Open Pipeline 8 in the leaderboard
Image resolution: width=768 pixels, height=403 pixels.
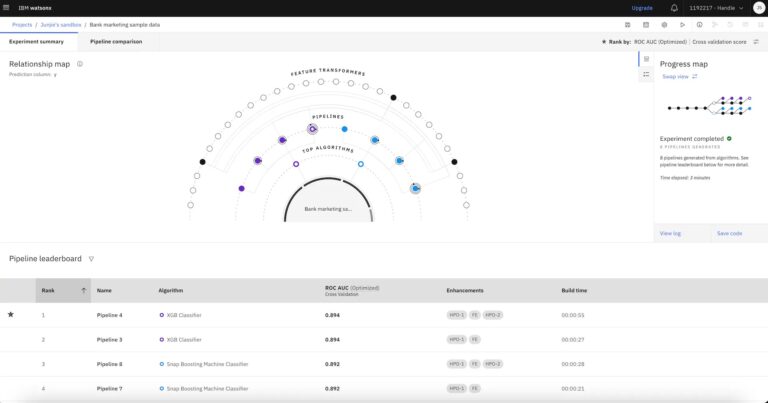(110, 364)
